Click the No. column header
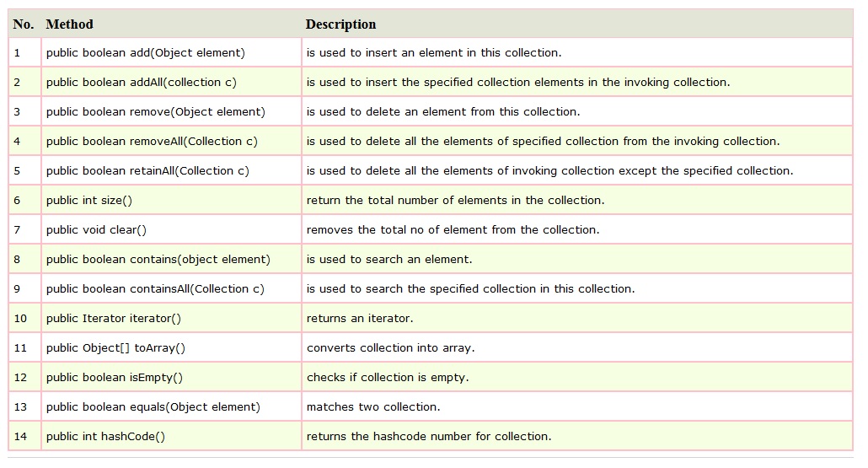868x468 pixels. point(24,24)
